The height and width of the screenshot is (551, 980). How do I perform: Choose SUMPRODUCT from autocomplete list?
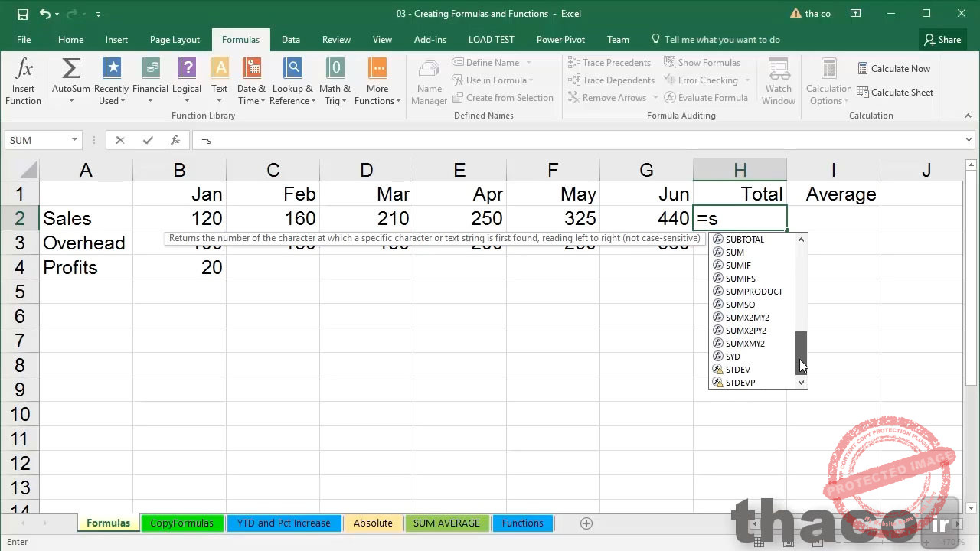[753, 292]
